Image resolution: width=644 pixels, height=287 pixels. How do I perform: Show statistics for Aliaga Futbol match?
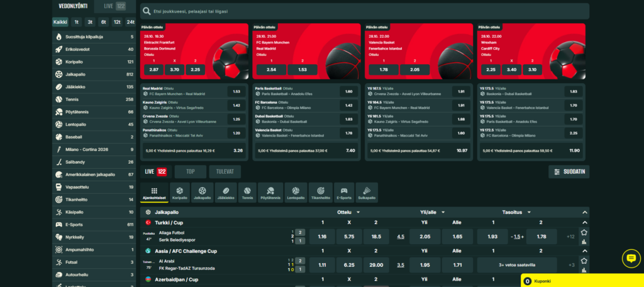click(x=584, y=242)
